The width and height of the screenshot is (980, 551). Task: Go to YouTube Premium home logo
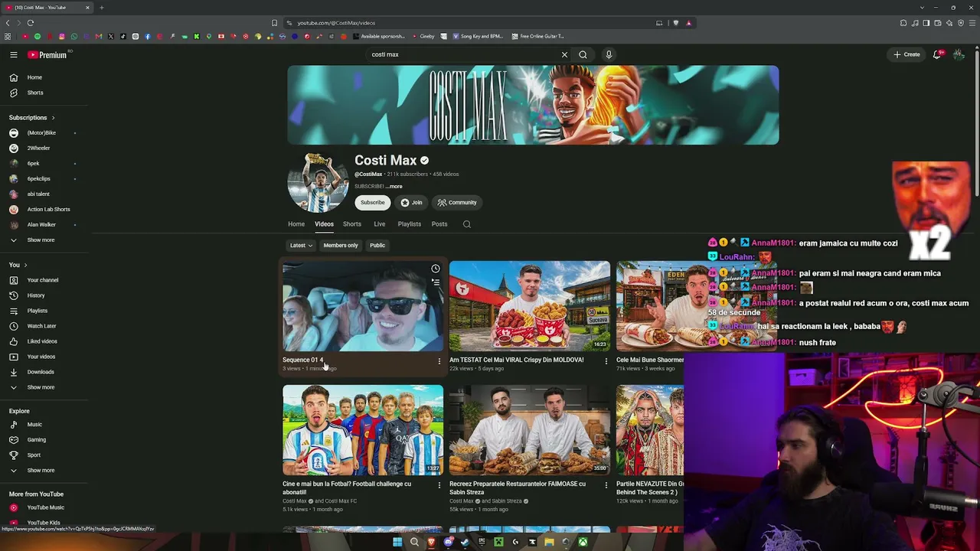[x=47, y=55]
